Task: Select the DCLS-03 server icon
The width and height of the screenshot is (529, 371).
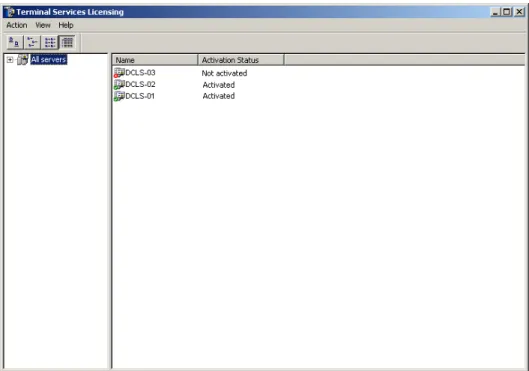Action: tap(119, 73)
